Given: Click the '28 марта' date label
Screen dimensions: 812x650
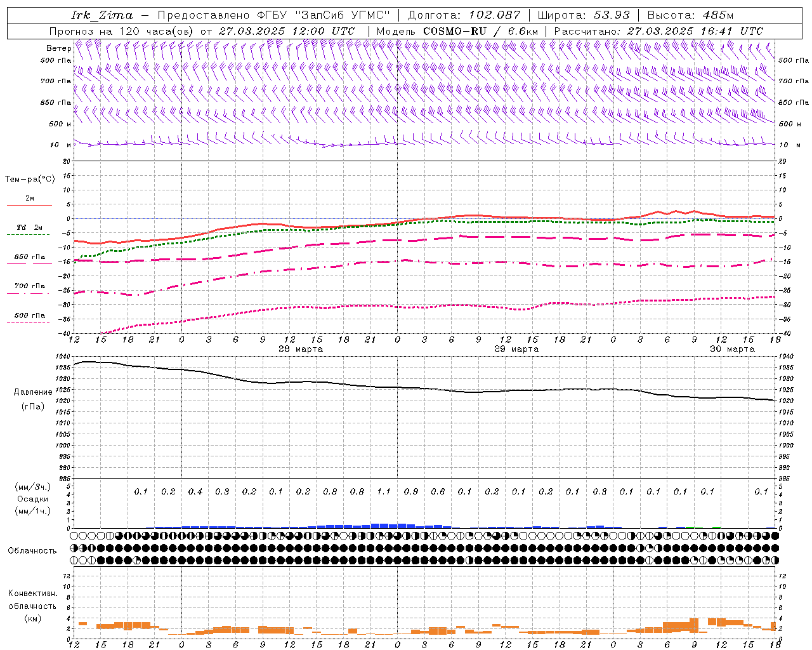Looking at the screenshot, I should (301, 349).
